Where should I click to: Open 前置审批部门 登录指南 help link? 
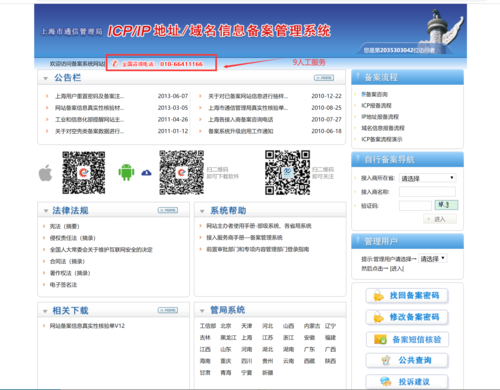click(258, 249)
